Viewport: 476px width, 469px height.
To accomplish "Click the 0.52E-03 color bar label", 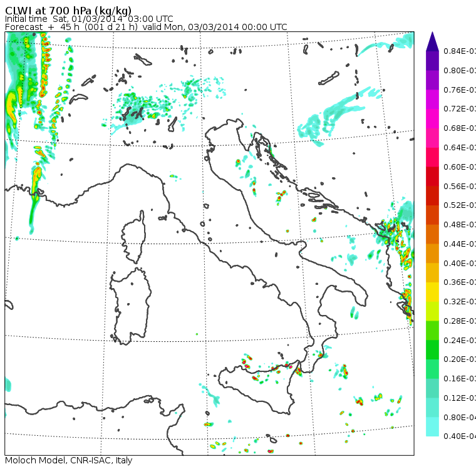I will [460, 205].
